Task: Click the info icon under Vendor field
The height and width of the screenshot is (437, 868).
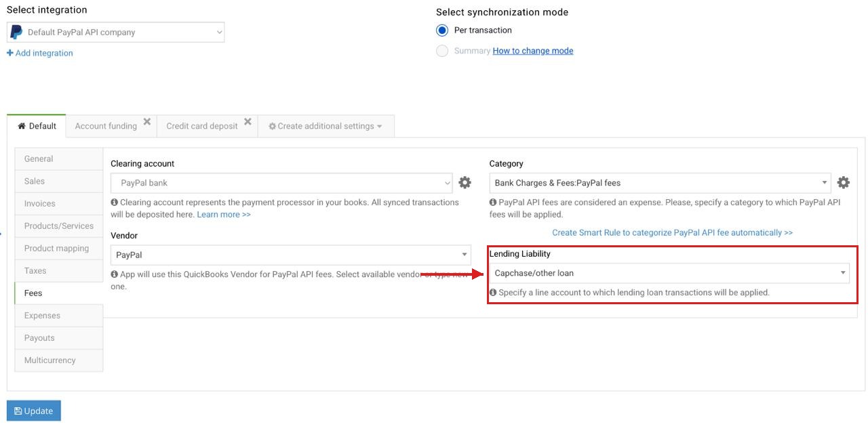Action: point(114,274)
